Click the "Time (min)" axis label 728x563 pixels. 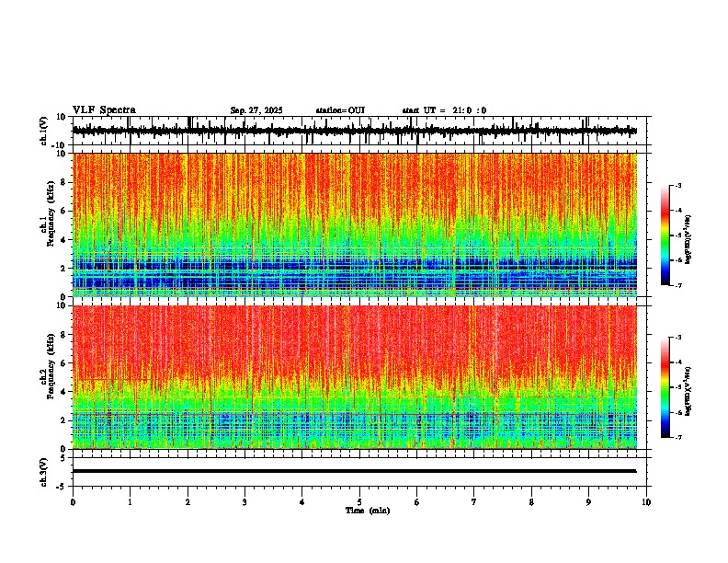coord(368,511)
